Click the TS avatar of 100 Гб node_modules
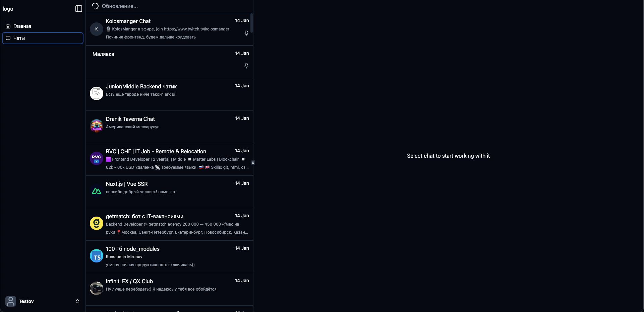This screenshot has height=312, width=644. [x=97, y=256]
